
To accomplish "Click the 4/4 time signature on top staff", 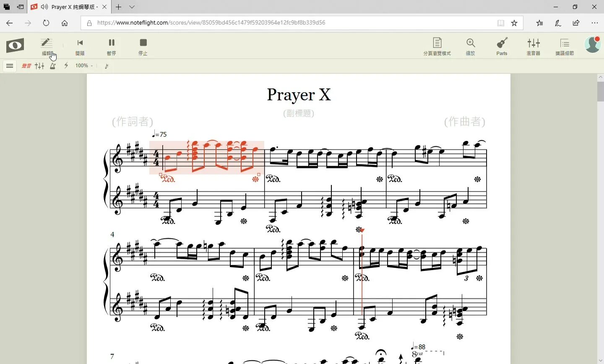I will pos(156,159).
